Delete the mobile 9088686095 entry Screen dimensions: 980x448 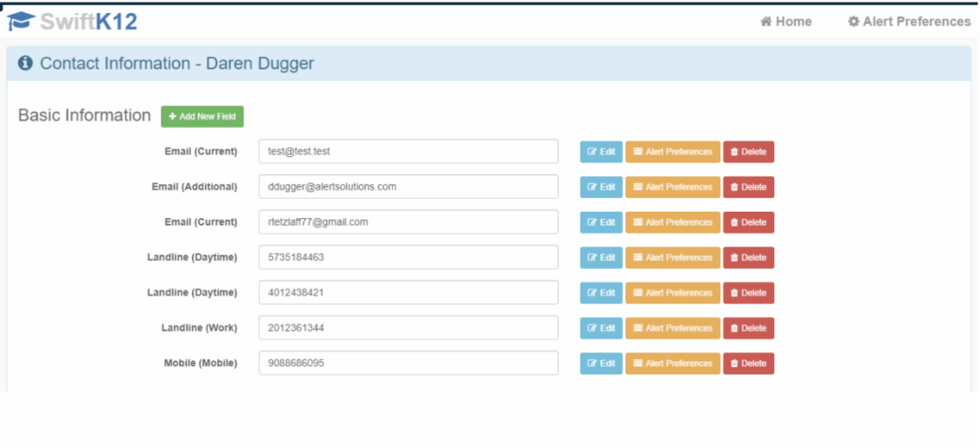[x=748, y=363]
